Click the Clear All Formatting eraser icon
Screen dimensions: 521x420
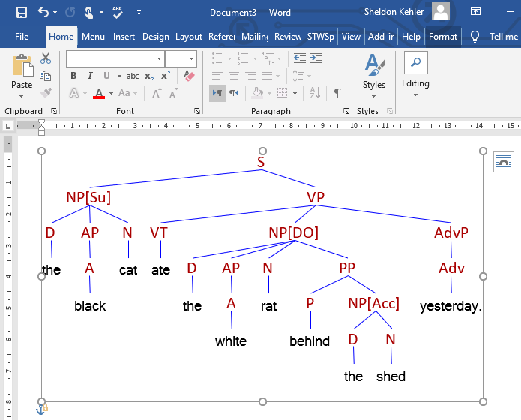[x=189, y=76]
